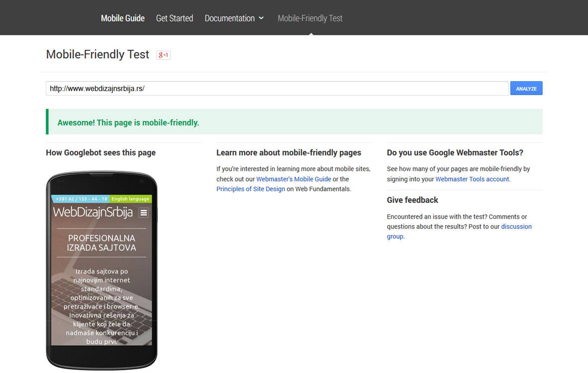Viewport: 588px width, 373px height.
Task: Click the Google +1 share icon
Action: (163, 55)
